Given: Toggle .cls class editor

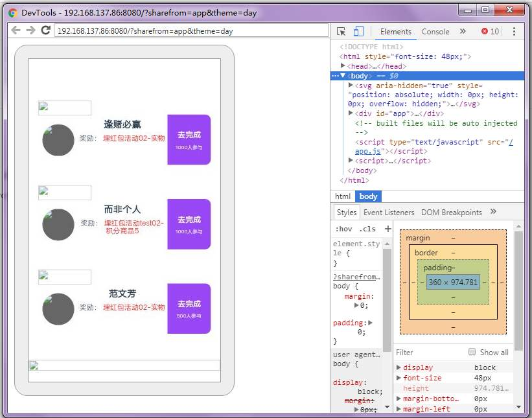Looking at the screenshot, I should click(367, 229).
